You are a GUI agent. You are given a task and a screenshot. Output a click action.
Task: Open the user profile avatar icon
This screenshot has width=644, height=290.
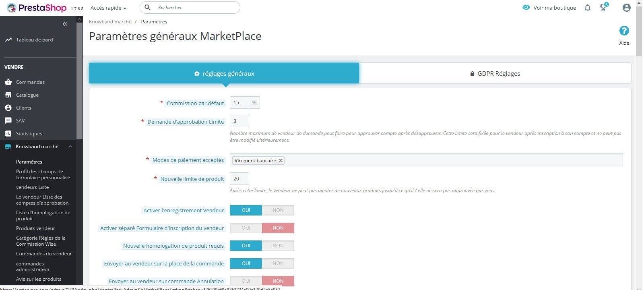[x=626, y=8]
